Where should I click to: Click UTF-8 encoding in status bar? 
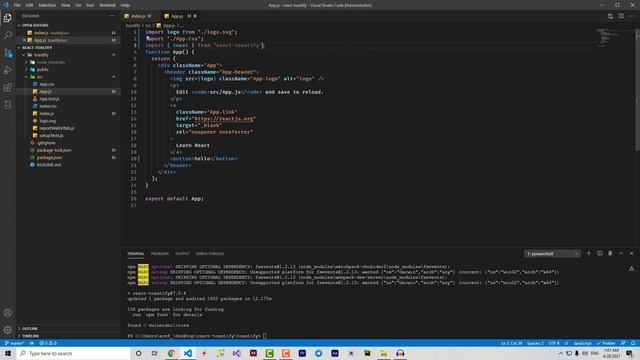tap(553, 343)
